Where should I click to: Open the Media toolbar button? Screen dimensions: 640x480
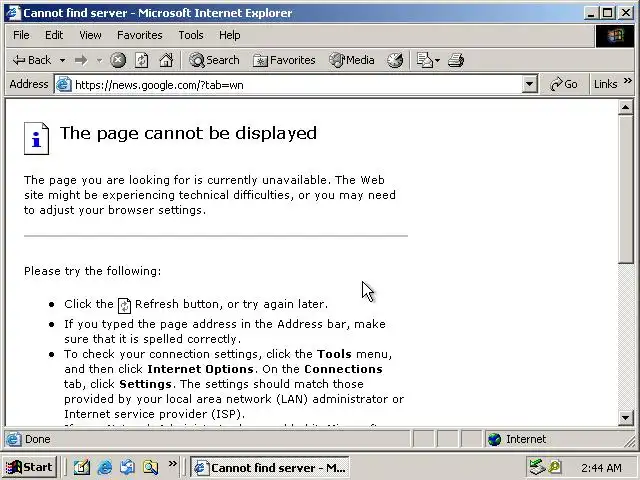tap(352, 60)
